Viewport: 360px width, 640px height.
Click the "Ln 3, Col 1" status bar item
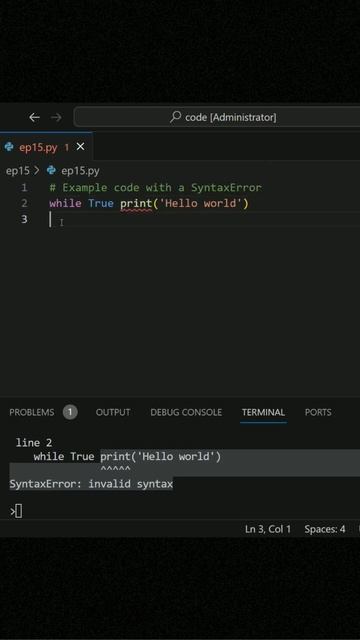[268, 529]
